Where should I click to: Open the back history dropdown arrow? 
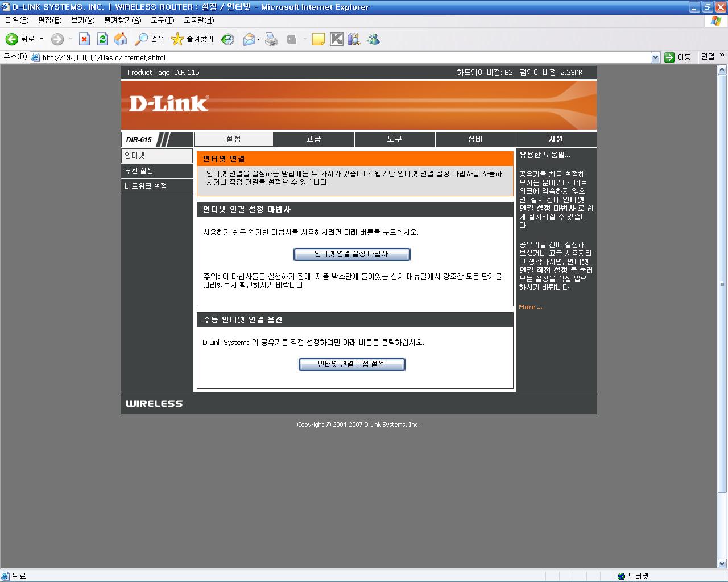tap(42, 39)
